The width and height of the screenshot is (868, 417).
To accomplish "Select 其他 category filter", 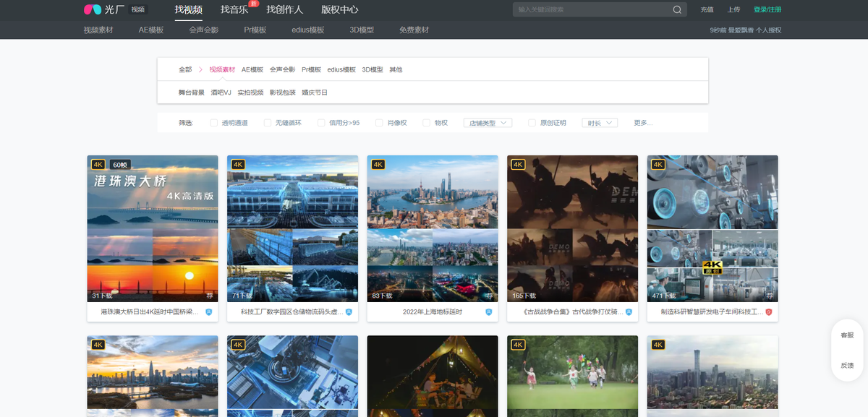I will [x=396, y=70].
